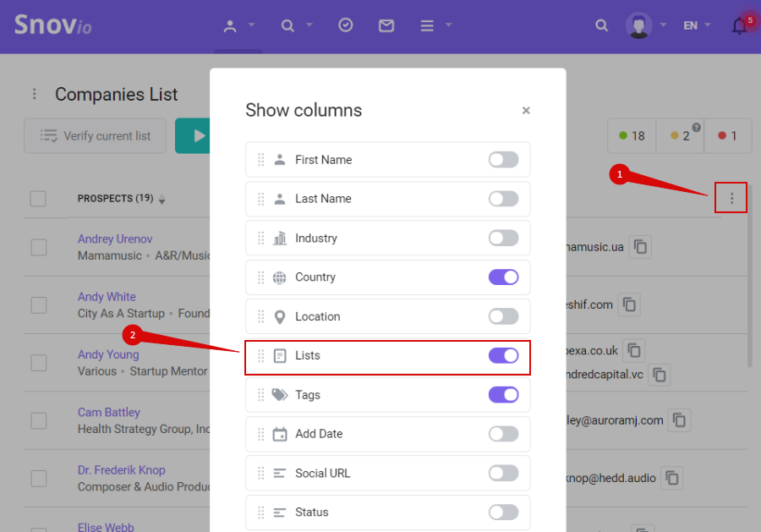Copy the exa.co.uk email address
The height and width of the screenshot is (532, 761).
point(634,350)
